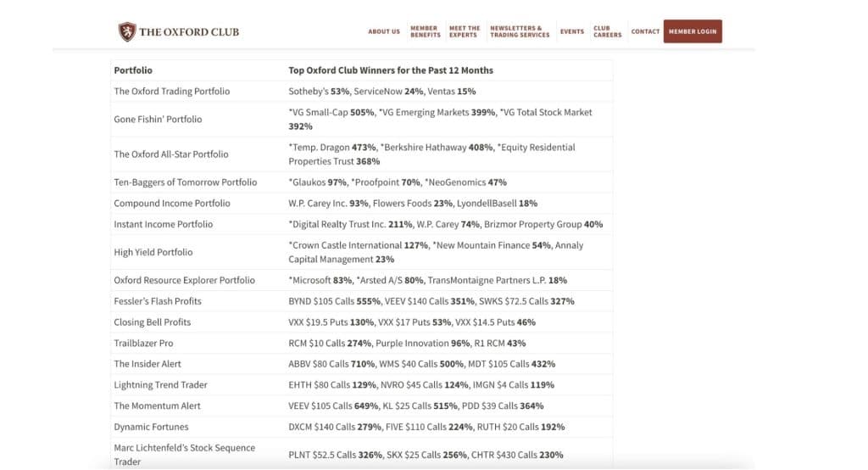The height and width of the screenshot is (470, 868).
Task: Select Dynamic Fortunes row label
Action: (x=151, y=428)
